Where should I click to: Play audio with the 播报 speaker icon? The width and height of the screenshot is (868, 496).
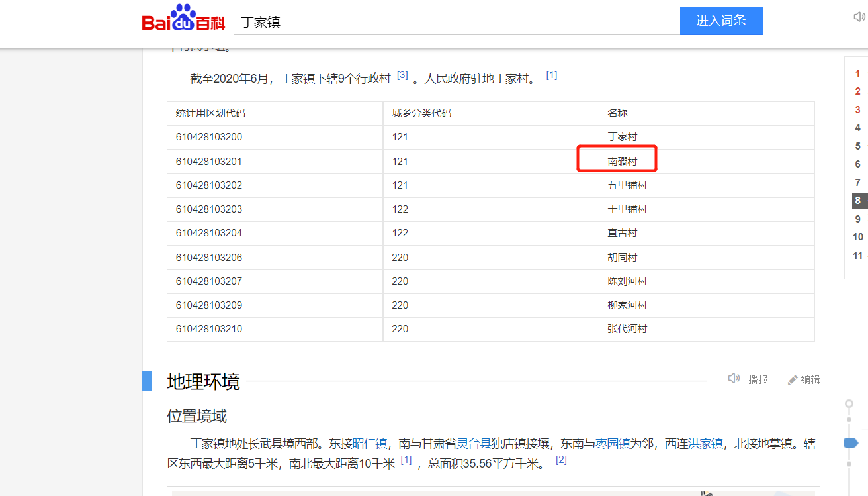point(734,379)
